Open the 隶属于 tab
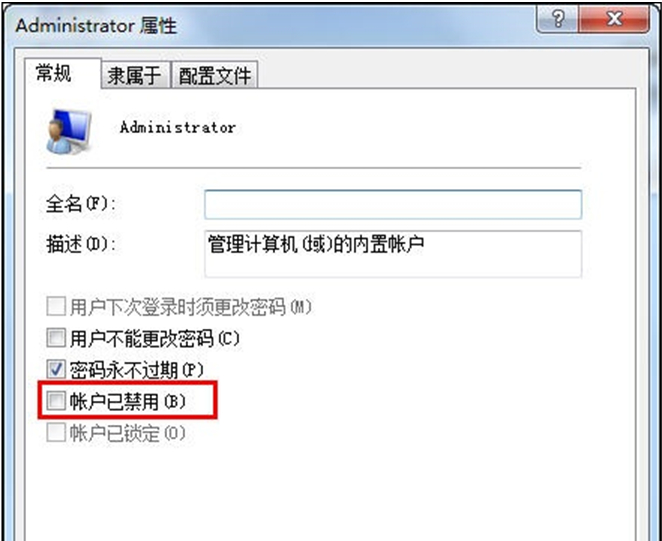The height and width of the screenshot is (541, 662). click(x=136, y=75)
